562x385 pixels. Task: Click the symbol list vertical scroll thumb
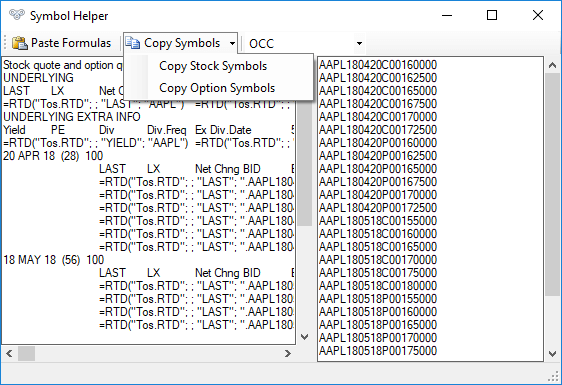pos(552,184)
